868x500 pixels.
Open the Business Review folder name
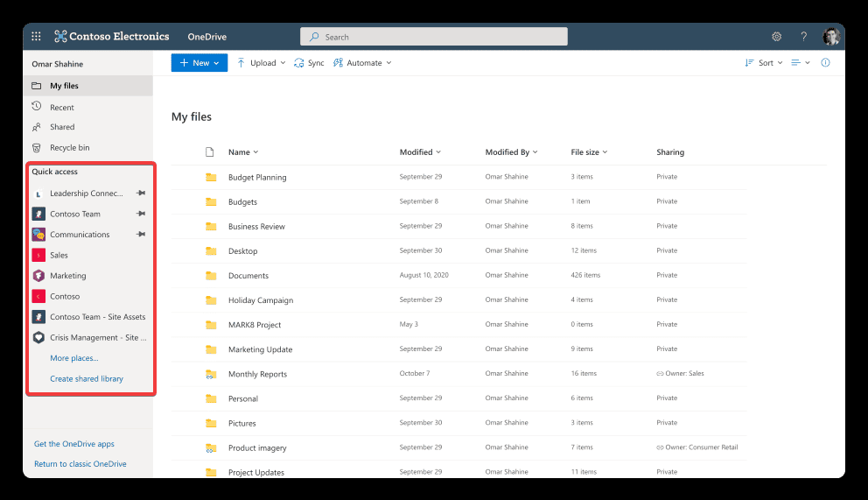click(257, 227)
